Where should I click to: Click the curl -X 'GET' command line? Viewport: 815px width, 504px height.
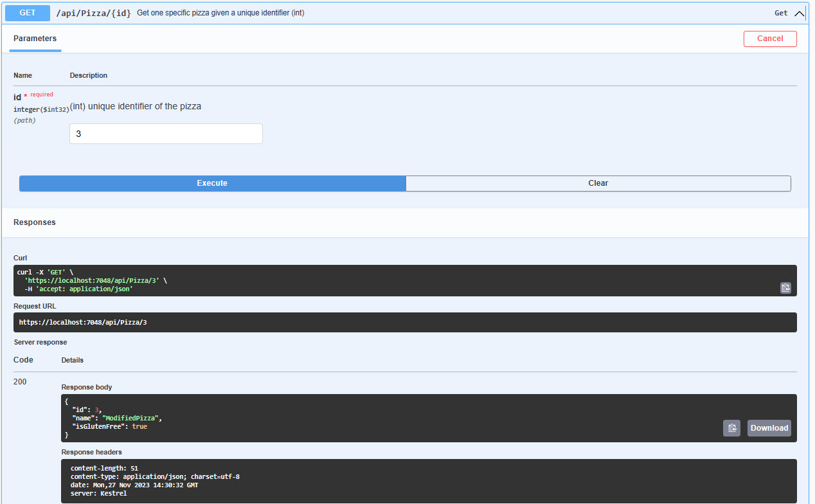(45, 273)
